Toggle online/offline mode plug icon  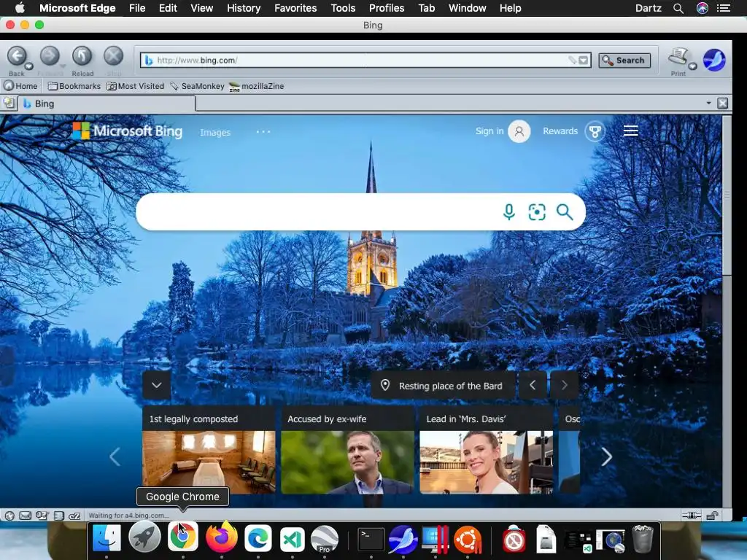click(692, 516)
